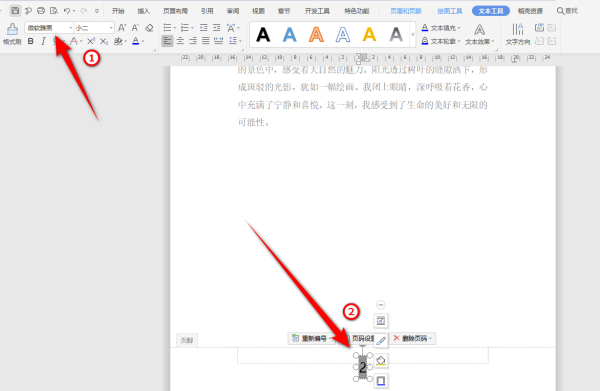Click the increase font size icon
600x391 pixels.
(x=122, y=28)
